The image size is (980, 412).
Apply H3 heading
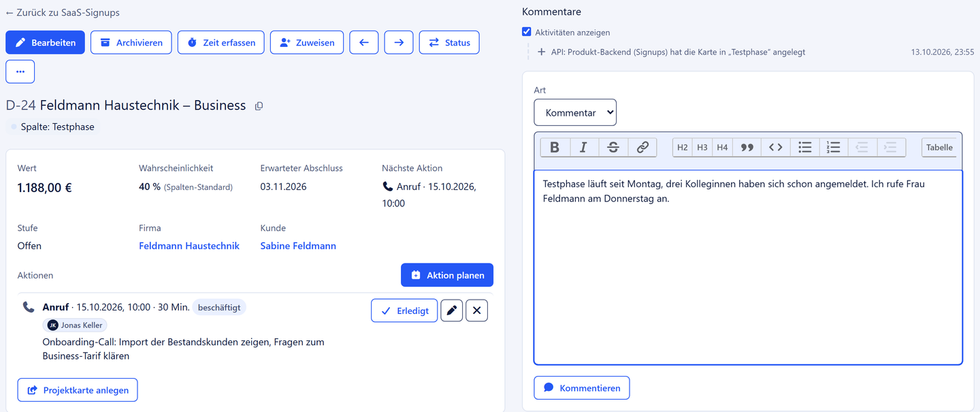click(702, 147)
